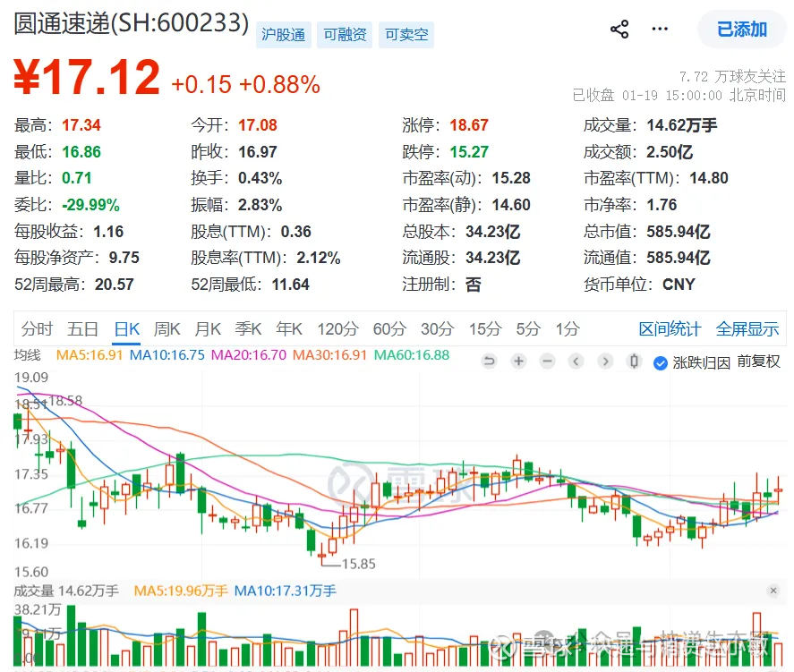Click the 沪股通 tag
The image size is (794, 672).
click(283, 34)
